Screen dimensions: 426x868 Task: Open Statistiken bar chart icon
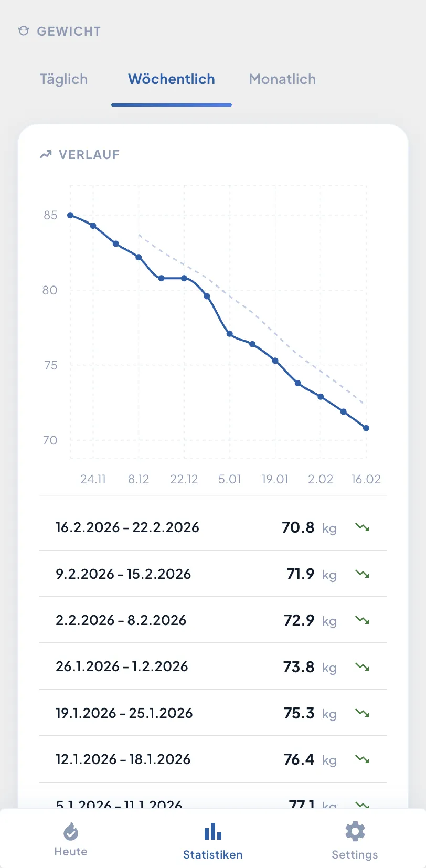click(x=212, y=832)
